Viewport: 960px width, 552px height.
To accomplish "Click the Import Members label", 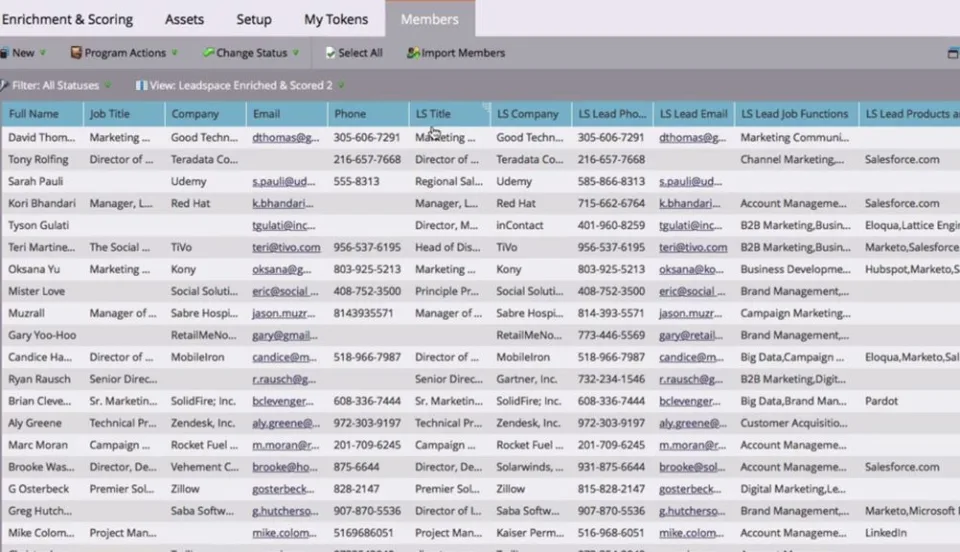I will click(463, 53).
